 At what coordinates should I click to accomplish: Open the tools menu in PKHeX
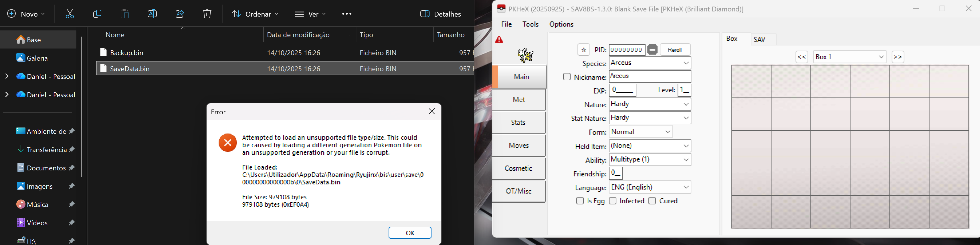tap(530, 24)
